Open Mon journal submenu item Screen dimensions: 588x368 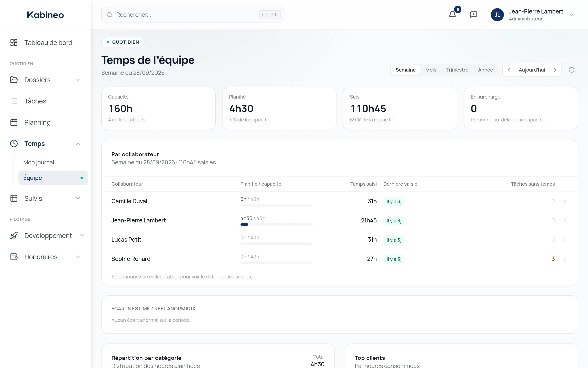click(x=53, y=162)
